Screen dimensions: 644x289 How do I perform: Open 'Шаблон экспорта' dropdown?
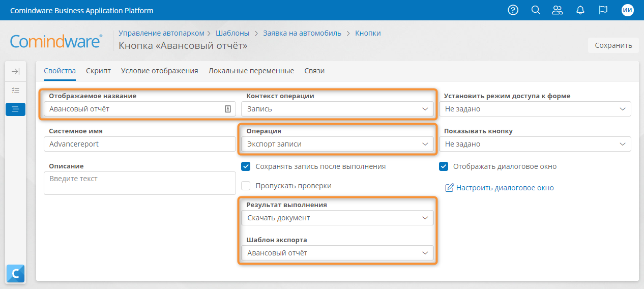(x=337, y=253)
